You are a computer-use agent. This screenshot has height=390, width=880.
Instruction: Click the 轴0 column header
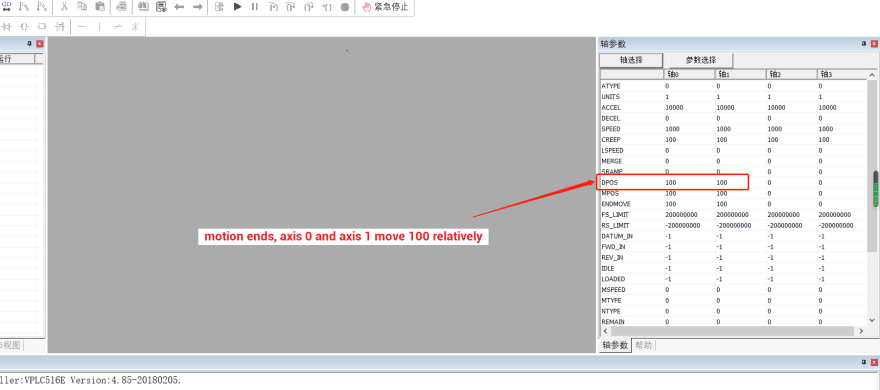pos(689,74)
